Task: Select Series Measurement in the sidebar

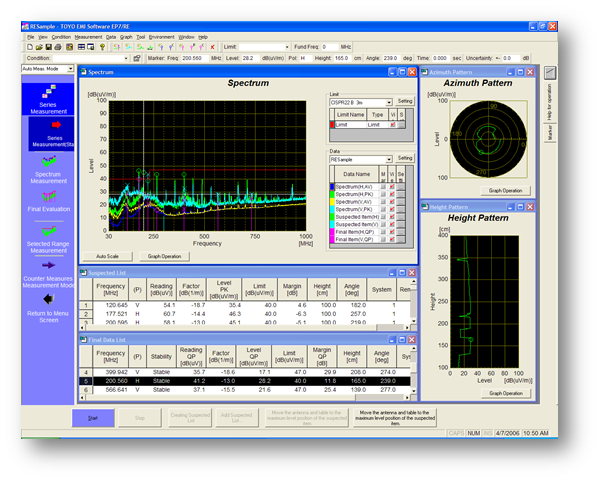Action: 48,99
